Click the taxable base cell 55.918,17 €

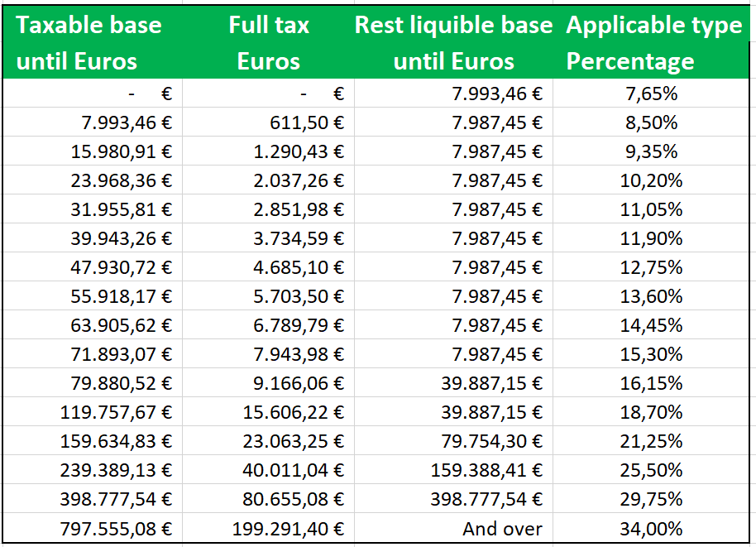click(93, 296)
